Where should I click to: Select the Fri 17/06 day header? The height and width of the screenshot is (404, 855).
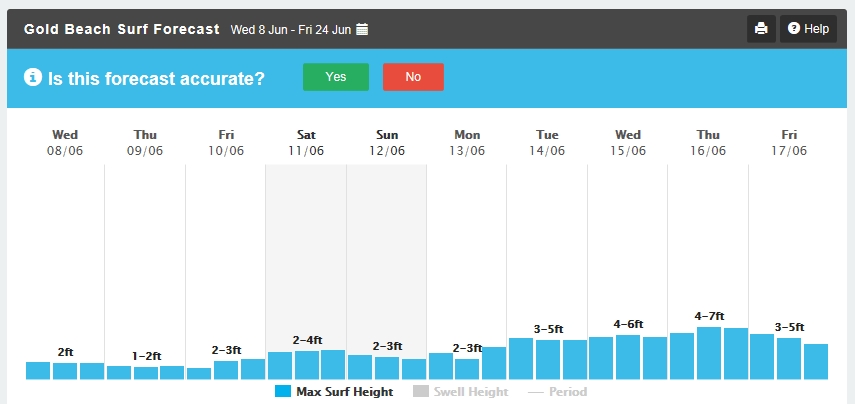tap(789, 142)
